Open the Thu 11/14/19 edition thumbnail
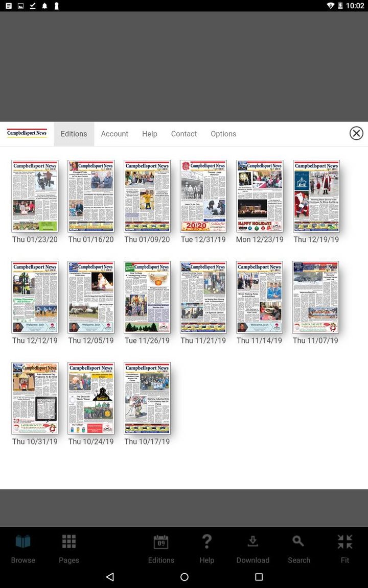Screen dimensions: 368x588 click(260, 298)
